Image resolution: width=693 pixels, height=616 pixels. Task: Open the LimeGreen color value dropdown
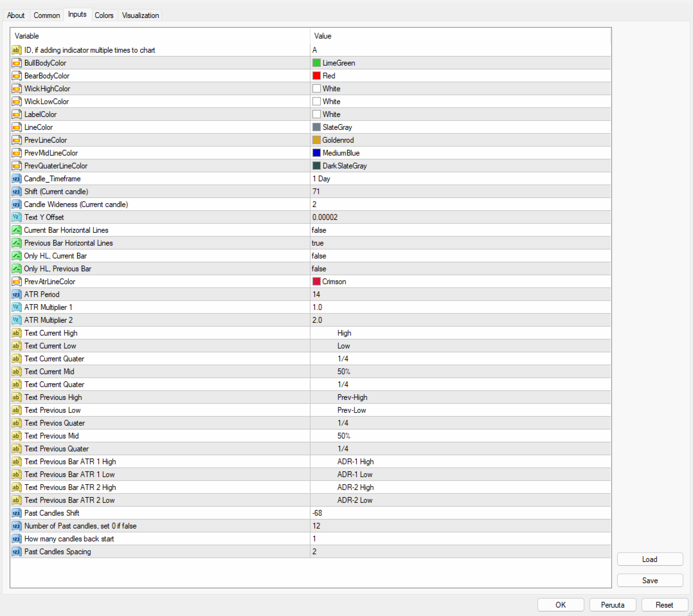[460, 63]
